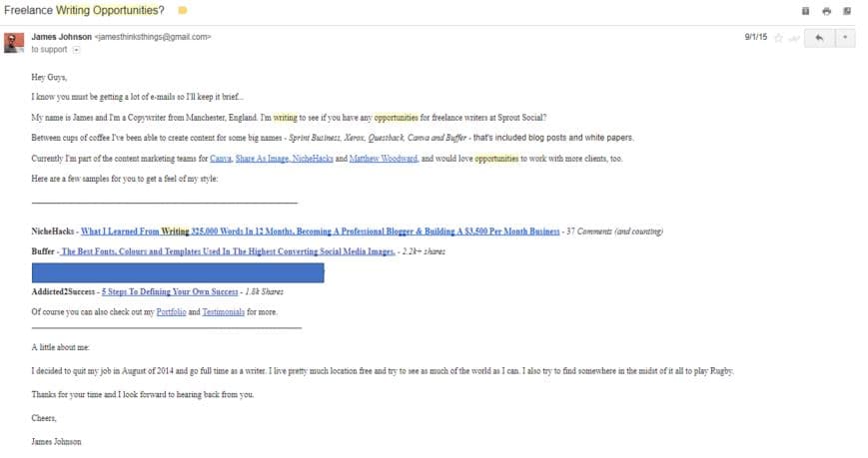The width and height of the screenshot is (868, 458).
Task: Click the address jamesthinksthings@gmail.com
Action: (153, 37)
